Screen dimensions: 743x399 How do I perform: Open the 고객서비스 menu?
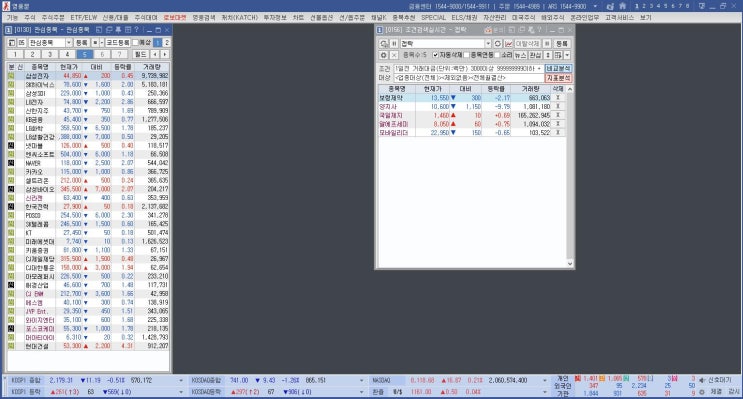tap(619, 18)
